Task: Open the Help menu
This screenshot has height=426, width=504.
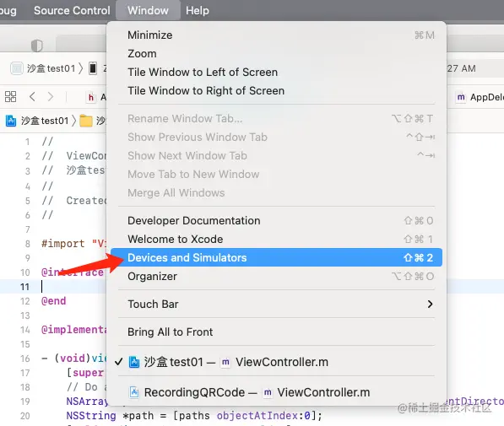Action: tap(198, 10)
